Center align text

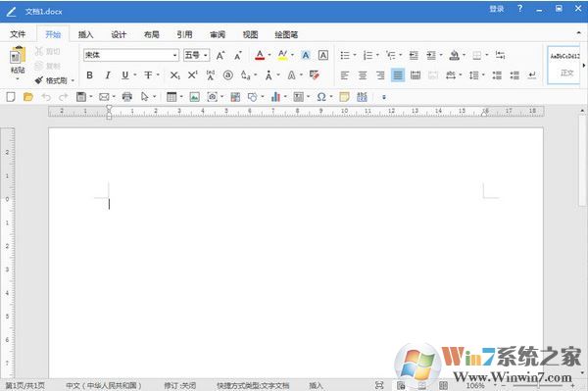[363, 75]
